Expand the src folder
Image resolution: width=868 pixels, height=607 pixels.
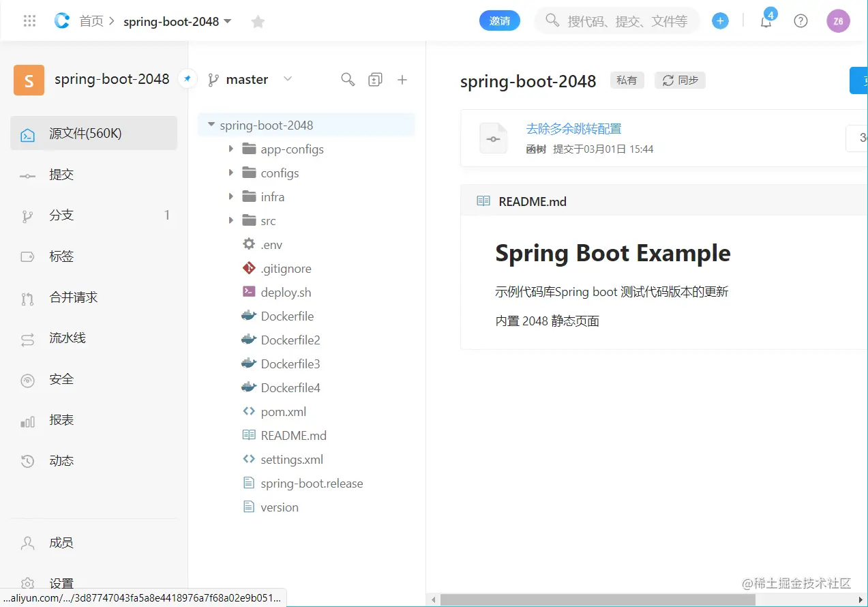pyautogui.click(x=231, y=220)
